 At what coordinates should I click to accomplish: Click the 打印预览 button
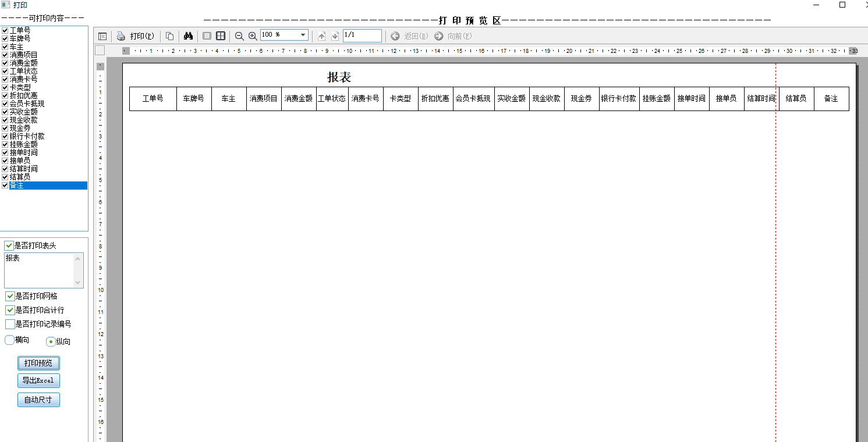38,363
